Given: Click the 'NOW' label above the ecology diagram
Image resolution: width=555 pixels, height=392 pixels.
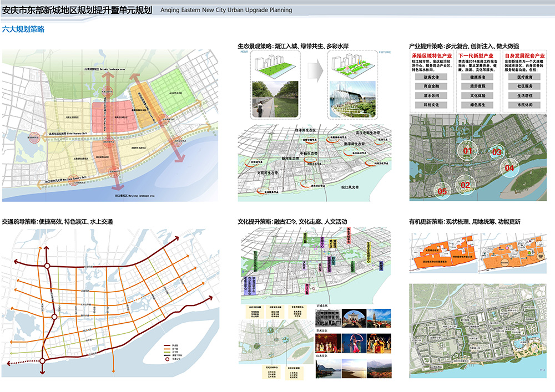Looking at the screenshot, I should pyautogui.click(x=244, y=52).
